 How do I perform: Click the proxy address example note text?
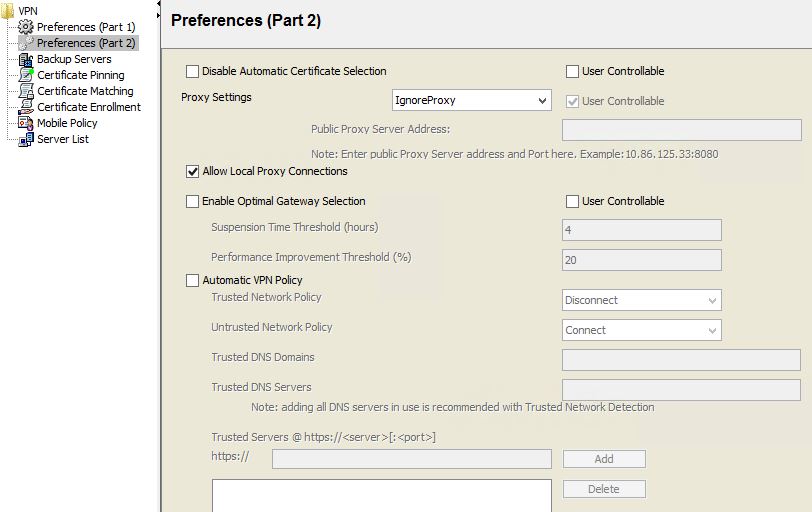515,154
